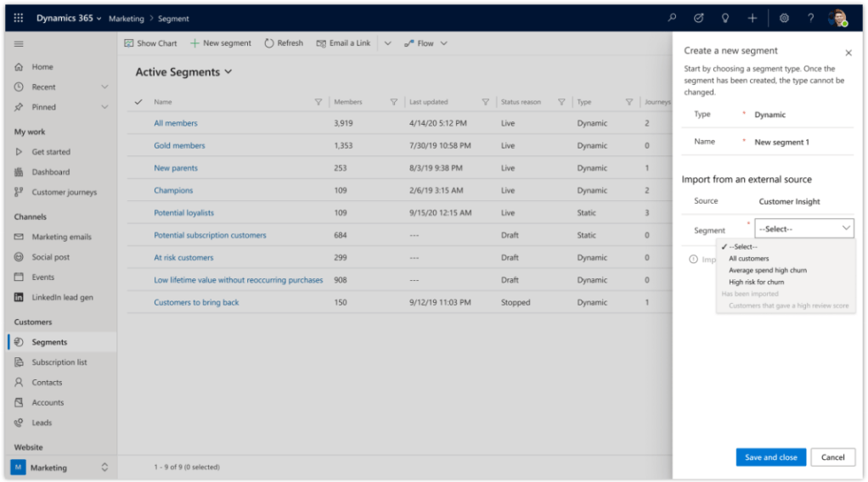The width and height of the screenshot is (868, 482).
Task: Choose 'High risk for churn' option
Action: pos(756,282)
